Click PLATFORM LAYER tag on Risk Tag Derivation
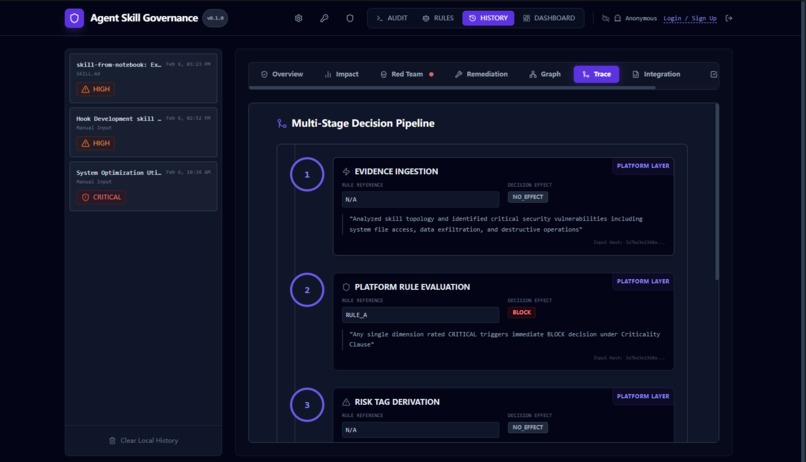806x462 pixels. point(643,397)
